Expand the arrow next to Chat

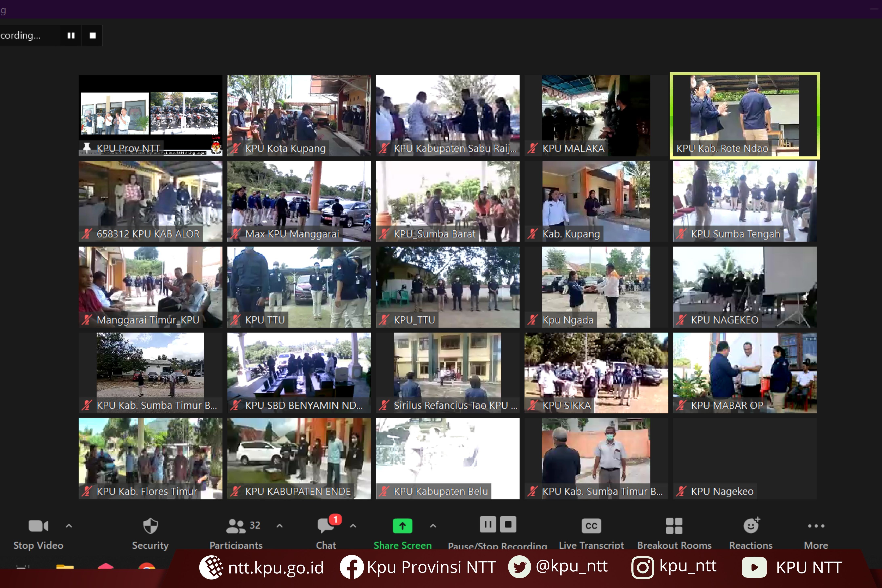pos(353,526)
